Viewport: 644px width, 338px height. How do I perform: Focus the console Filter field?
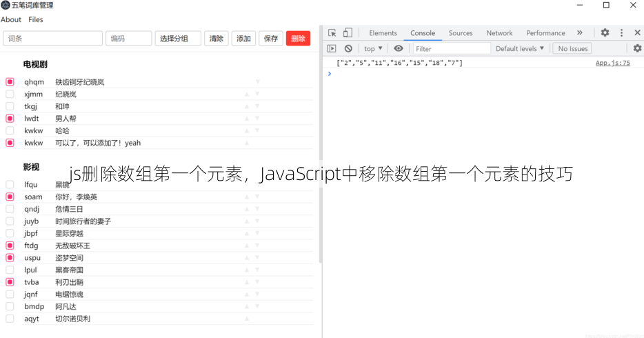[452, 48]
